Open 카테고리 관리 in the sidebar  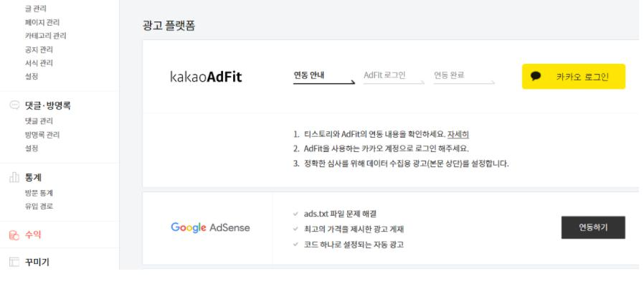click(x=46, y=36)
